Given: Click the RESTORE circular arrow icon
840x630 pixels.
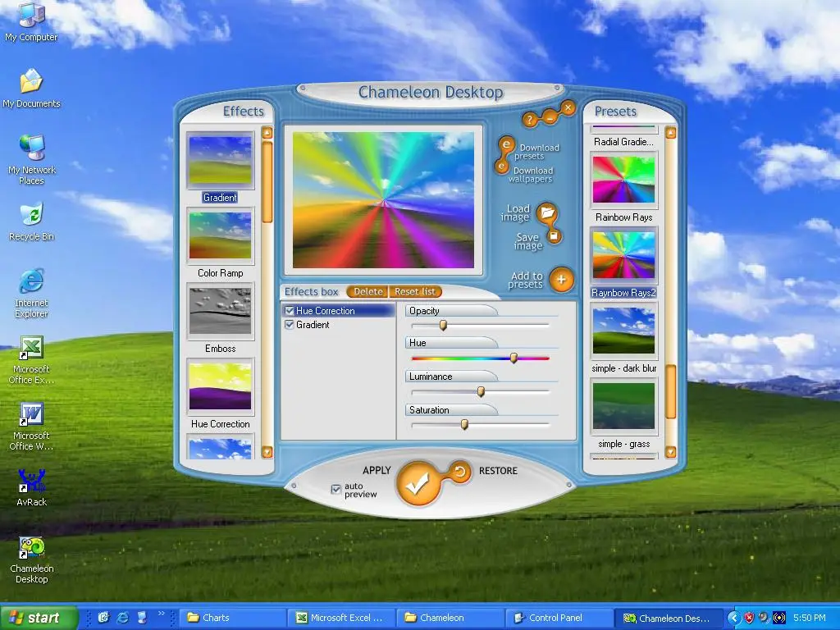Looking at the screenshot, I should (459, 472).
